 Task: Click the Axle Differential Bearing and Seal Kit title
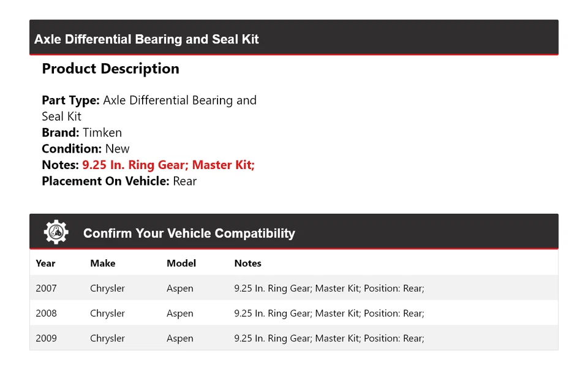(x=146, y=39)
